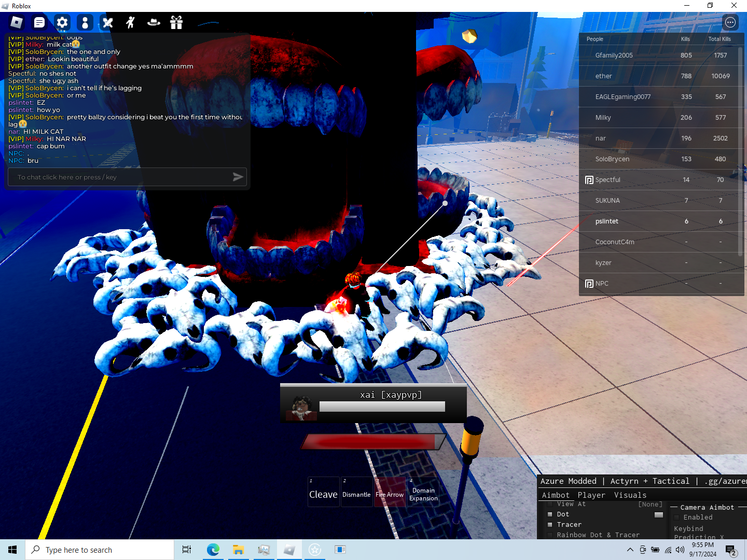This screenshot has height=560, width=747.
Task: Toggle the View At checkbox
Action: [x=550, y=504]
